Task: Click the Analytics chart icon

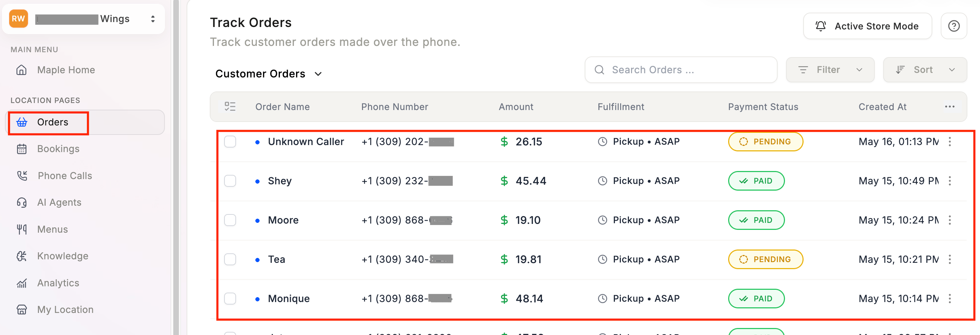Action: point(22,283)
